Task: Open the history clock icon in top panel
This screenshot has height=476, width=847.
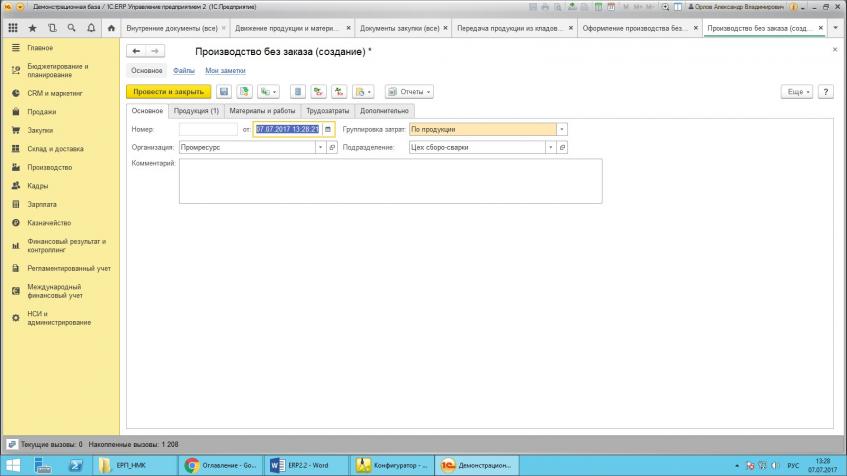Action: coord(52,28)
